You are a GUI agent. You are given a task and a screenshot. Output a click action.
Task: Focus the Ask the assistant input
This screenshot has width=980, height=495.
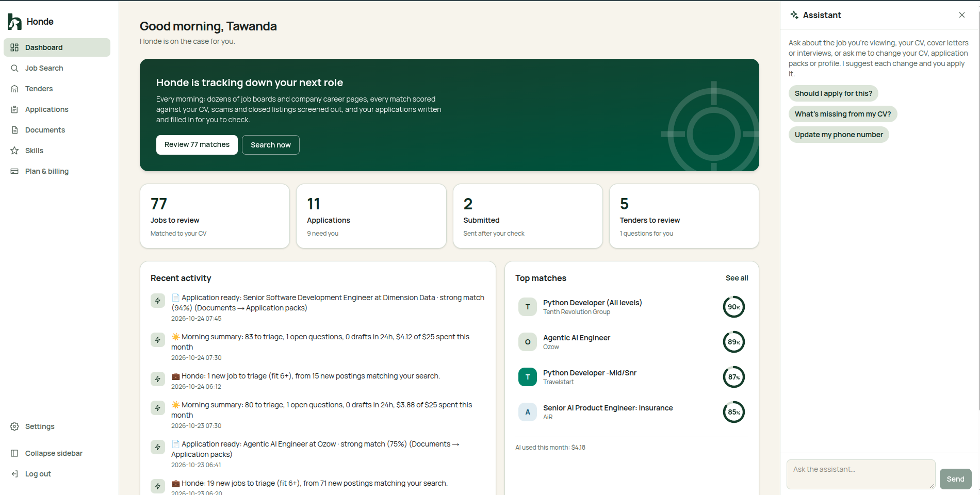click(861, 474)
